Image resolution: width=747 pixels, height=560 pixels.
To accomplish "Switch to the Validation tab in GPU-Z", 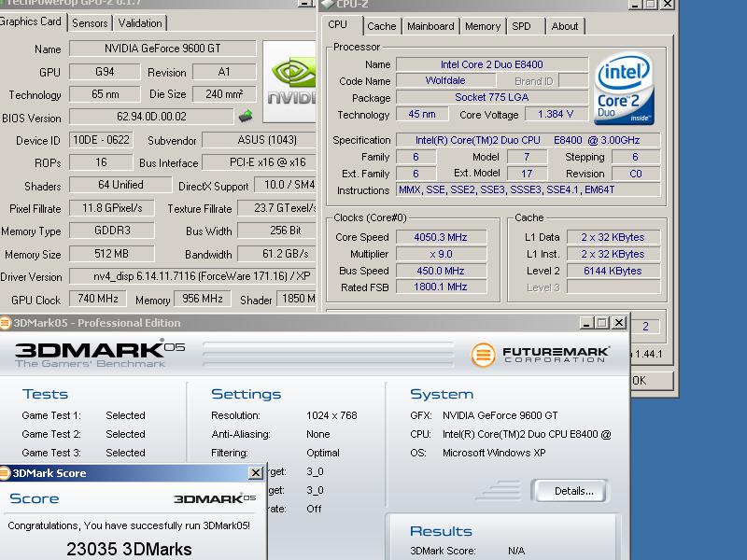I will click(140, 22).
